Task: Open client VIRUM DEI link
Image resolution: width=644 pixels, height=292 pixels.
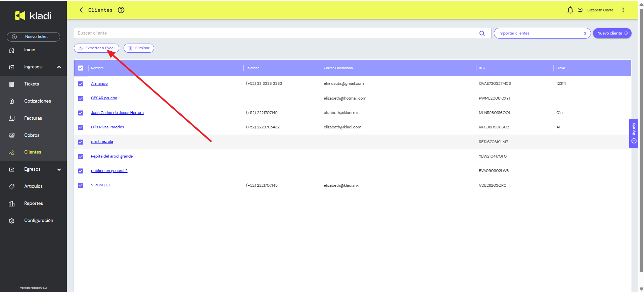Action: [100, 185]
